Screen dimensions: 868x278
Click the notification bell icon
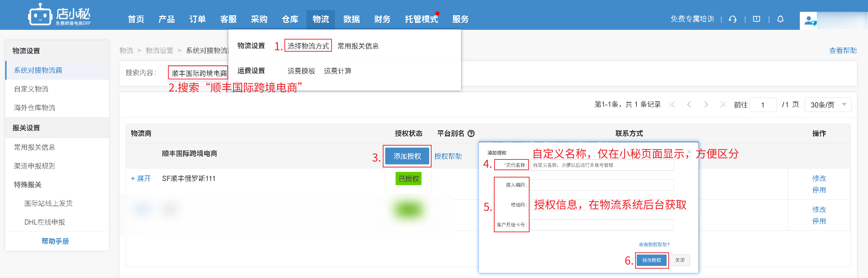pos(780,19)
